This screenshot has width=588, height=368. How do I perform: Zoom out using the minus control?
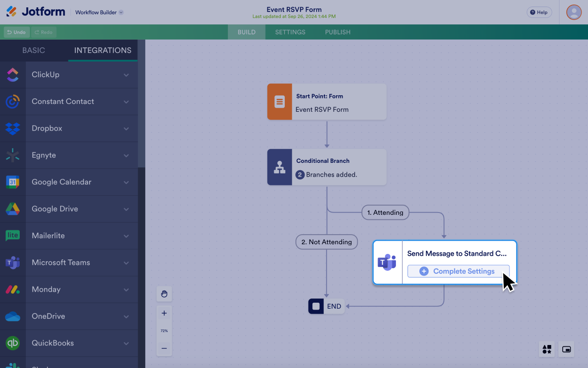(164, 349)
